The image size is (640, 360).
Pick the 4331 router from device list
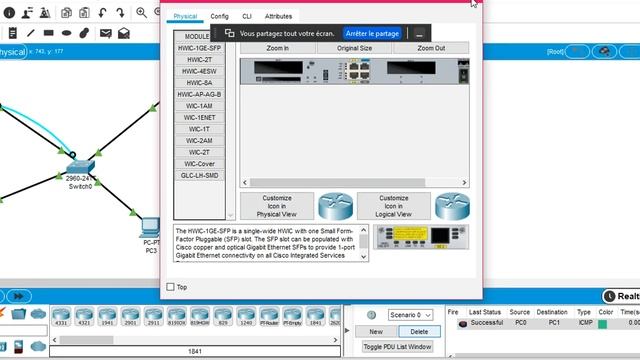pyautogui.click(x=61, y=316)
